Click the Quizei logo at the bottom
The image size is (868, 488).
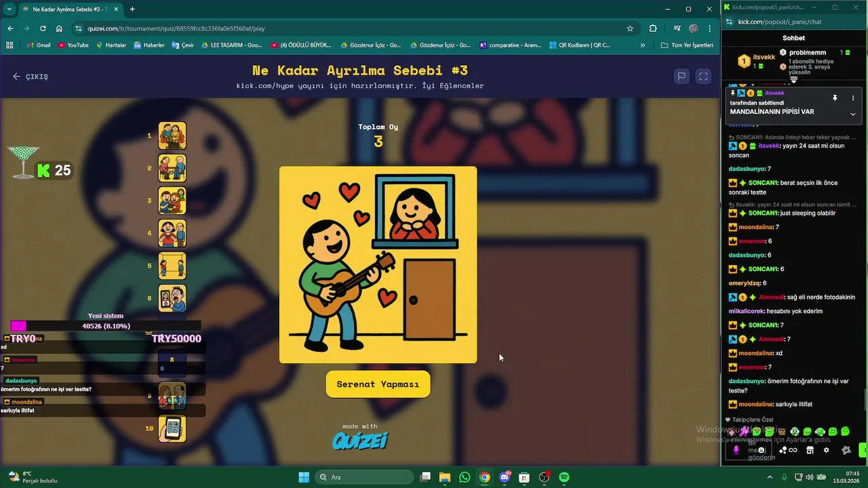pos(360,441)
